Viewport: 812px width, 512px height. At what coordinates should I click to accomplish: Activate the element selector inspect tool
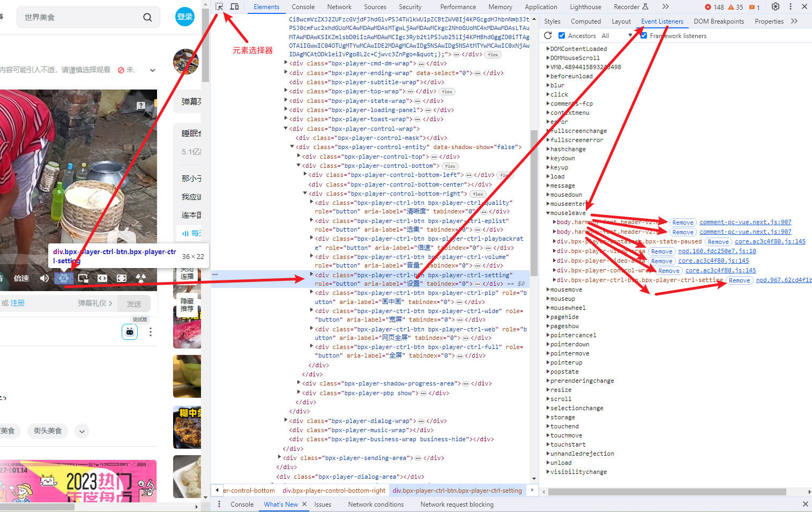click(219, 6)
